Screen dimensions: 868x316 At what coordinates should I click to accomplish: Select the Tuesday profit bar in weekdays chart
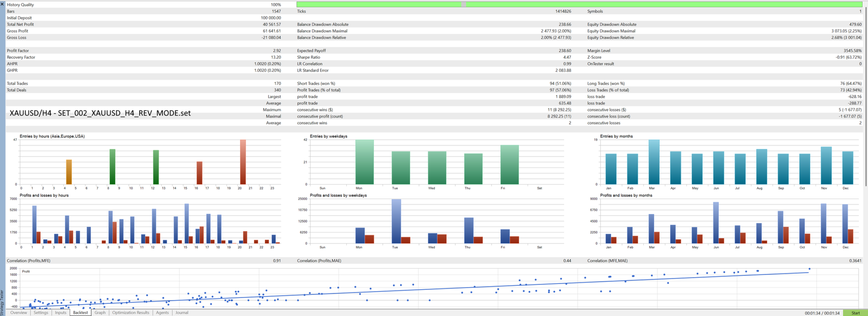click(396, 221)
